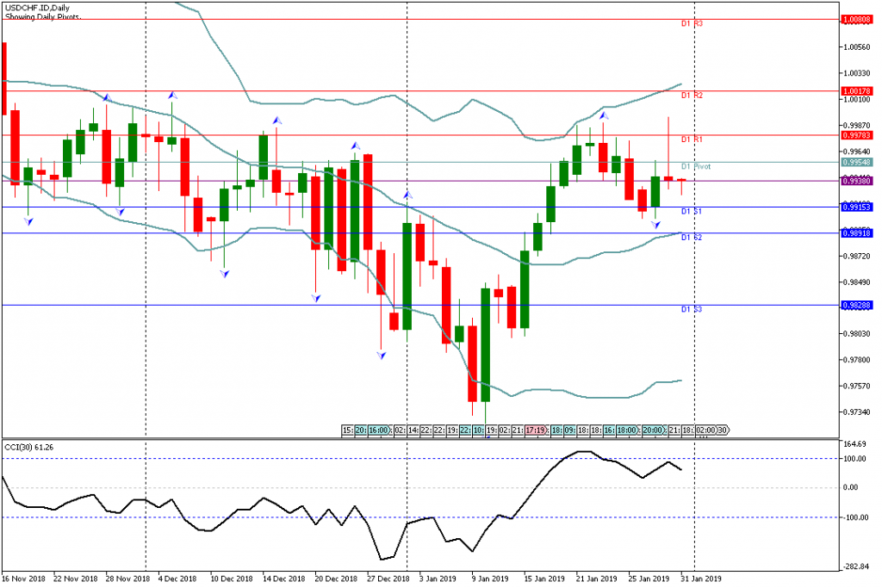This screenshot has height=588, width=882.
Task: Select the D1 Pivot line label
Action: (696, 166)
